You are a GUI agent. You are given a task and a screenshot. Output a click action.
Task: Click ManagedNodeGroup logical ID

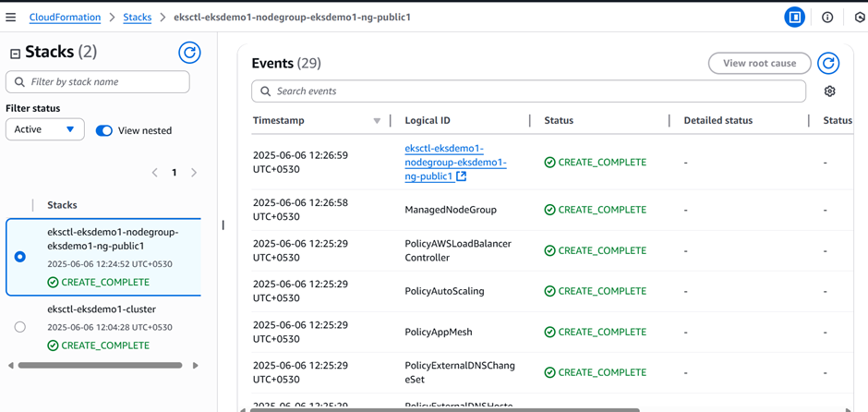point(451,210)
